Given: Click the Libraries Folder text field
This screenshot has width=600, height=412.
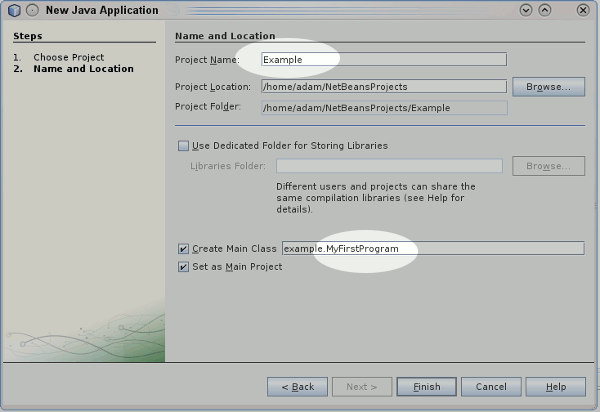Looking at the screenshot, I should click(389, 166).
